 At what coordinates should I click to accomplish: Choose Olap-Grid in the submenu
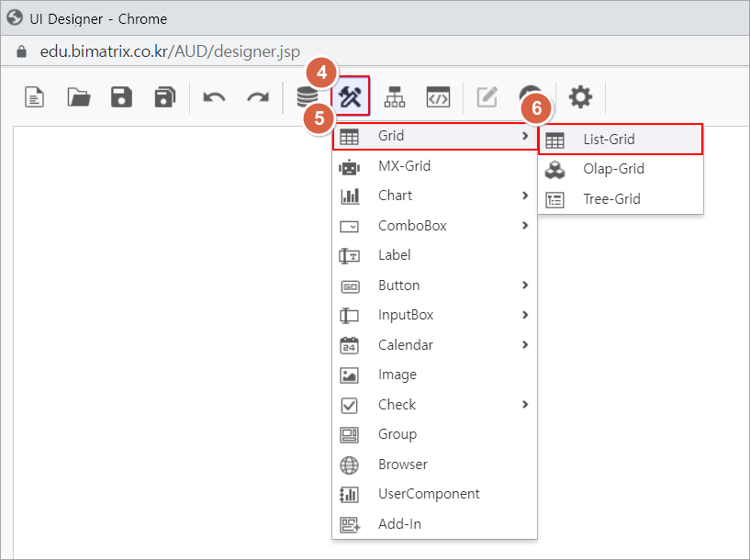pos(613,169)
